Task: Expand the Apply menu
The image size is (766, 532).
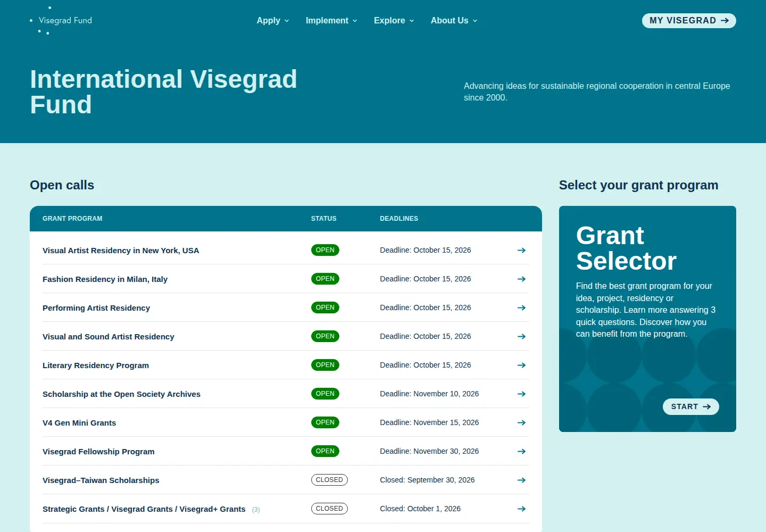Action: [273, 20]
